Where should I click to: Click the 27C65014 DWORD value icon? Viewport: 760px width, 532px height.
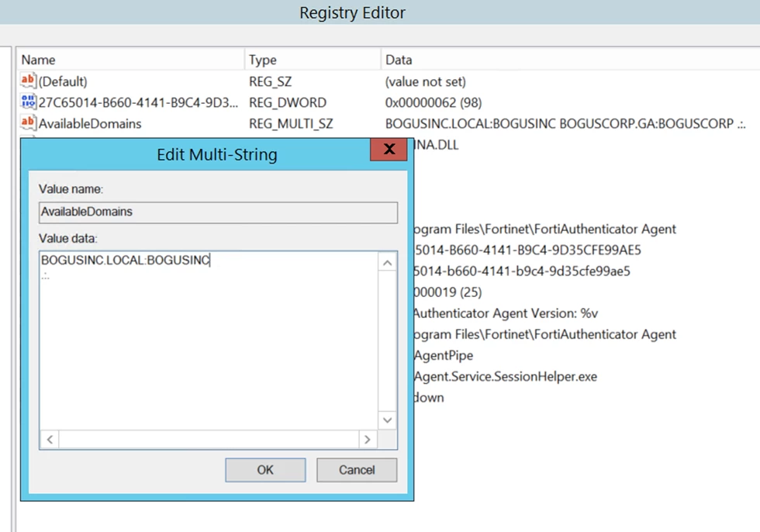click(x=28, y=102)
